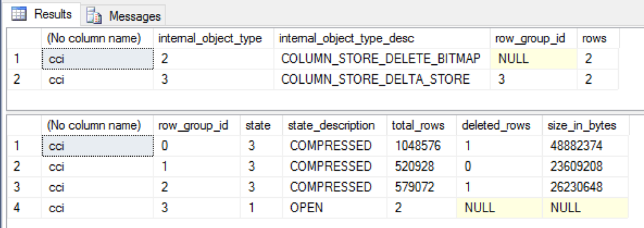Select NULL size_in_bytes cell in OPEN row

pos(586,207)
